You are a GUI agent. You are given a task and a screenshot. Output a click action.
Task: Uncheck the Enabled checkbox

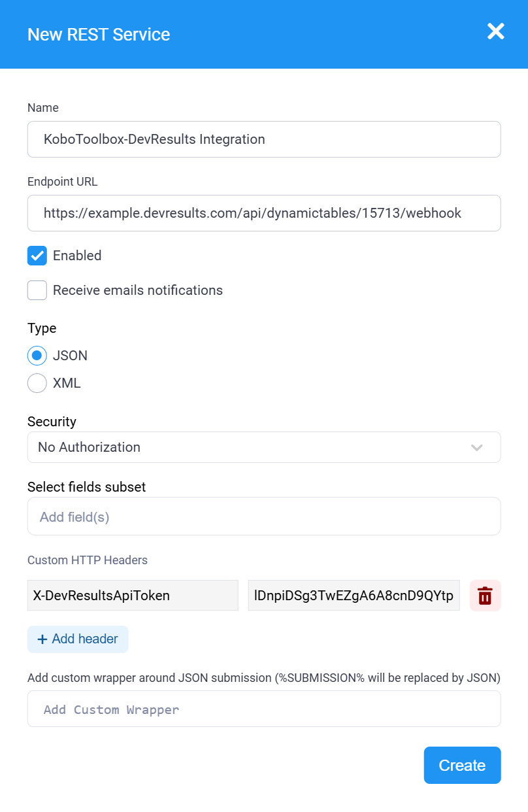click(x=37, y=256)
